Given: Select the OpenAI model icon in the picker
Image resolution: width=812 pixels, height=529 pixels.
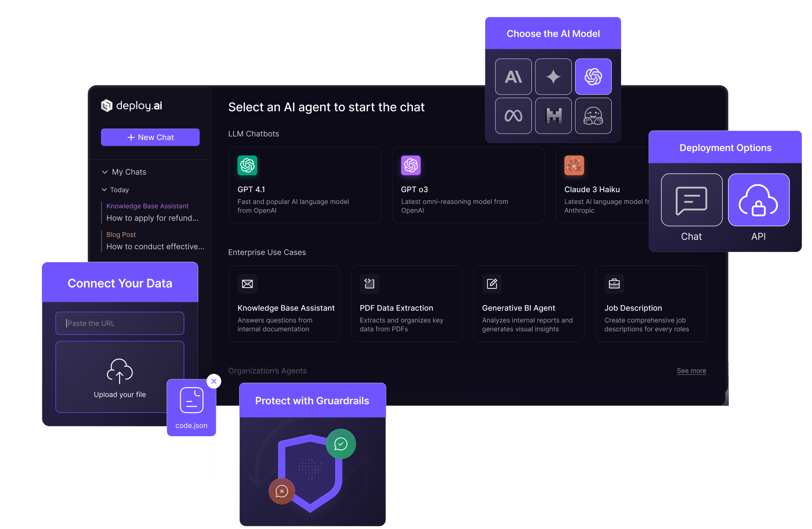Looking at the screenshot, I should [x=593, y=76].
